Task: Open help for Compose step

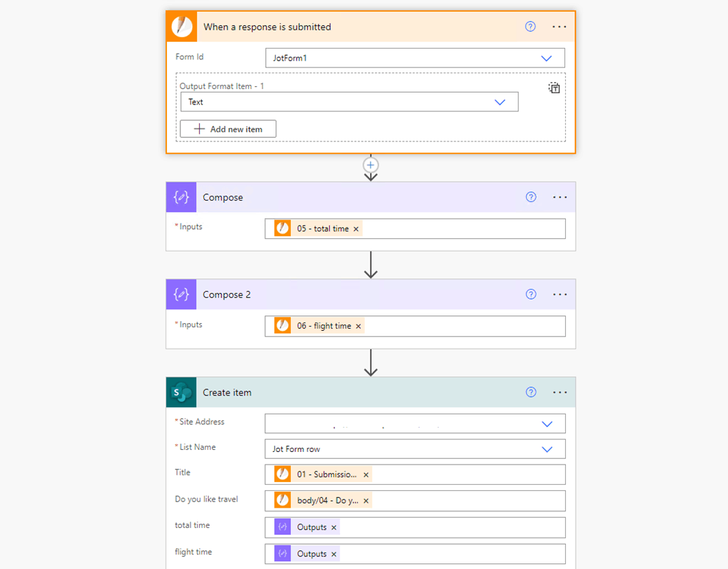Action: [x=530, y=197]
